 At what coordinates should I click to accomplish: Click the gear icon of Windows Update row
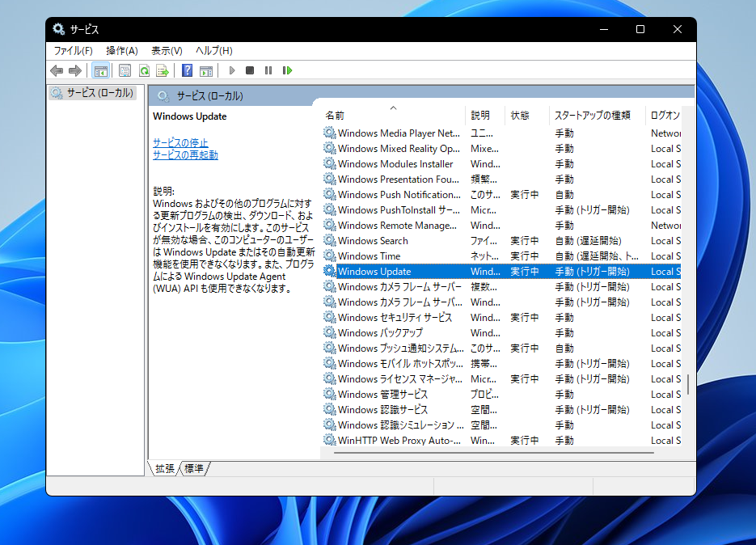(x=329, y=271)
